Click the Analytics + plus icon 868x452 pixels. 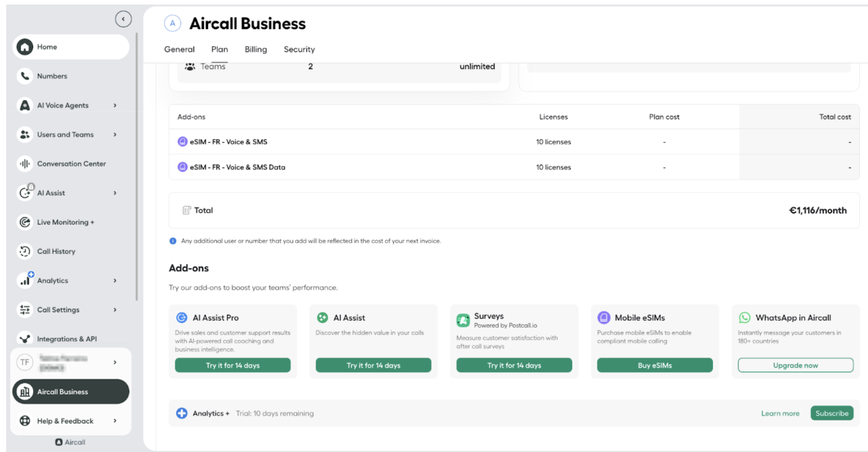182,413
